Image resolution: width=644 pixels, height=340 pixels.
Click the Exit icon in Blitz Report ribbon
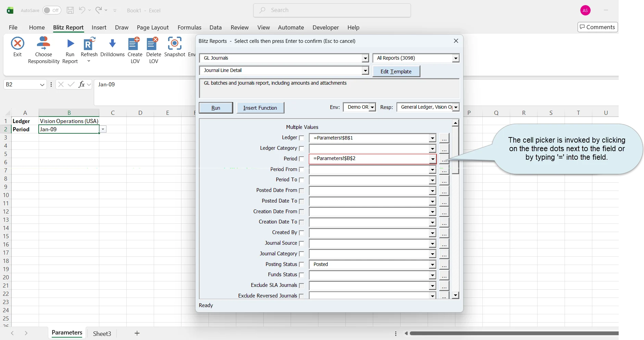(x=17, y=44)
